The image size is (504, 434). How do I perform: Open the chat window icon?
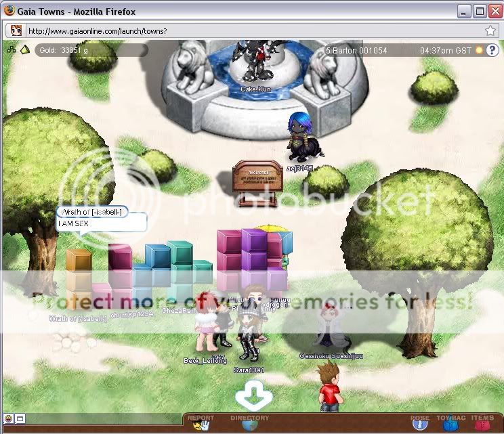point(20,418)
